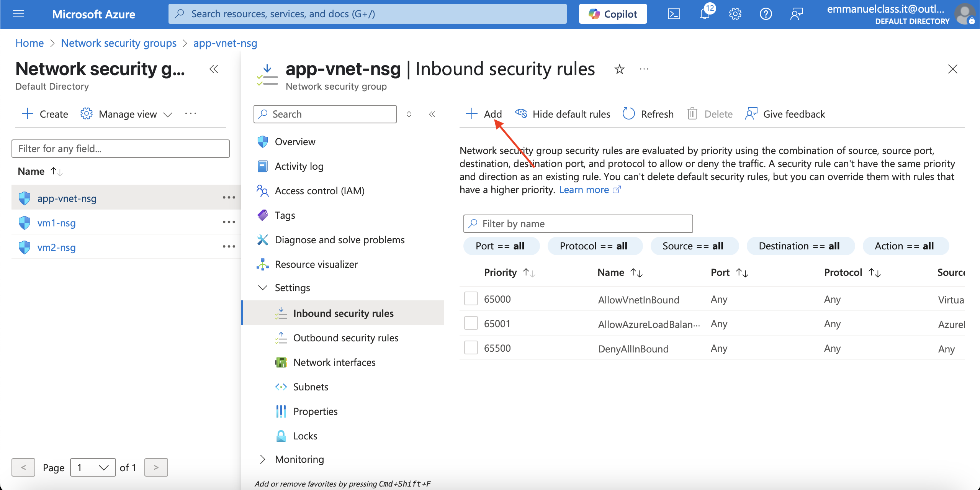Image resolution: width=980 pixels, height=490 pixels.
Task: Open the more options ellipsis beside page title
Action: (644, 69)
